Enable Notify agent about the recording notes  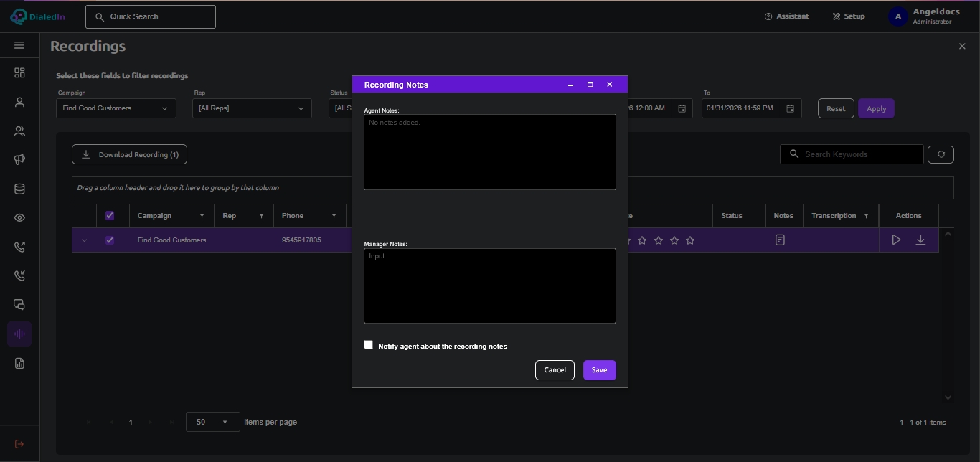pyautogui.click(x=369, y=345)
